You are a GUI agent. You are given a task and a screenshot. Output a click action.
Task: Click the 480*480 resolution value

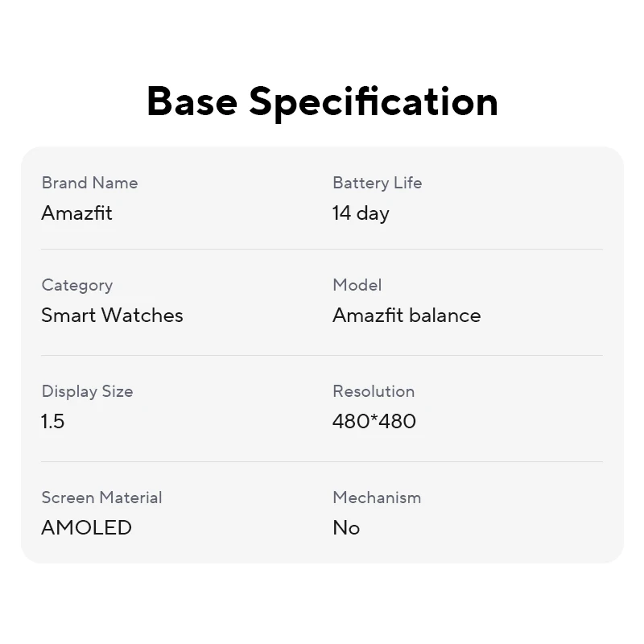click(374, 421)
